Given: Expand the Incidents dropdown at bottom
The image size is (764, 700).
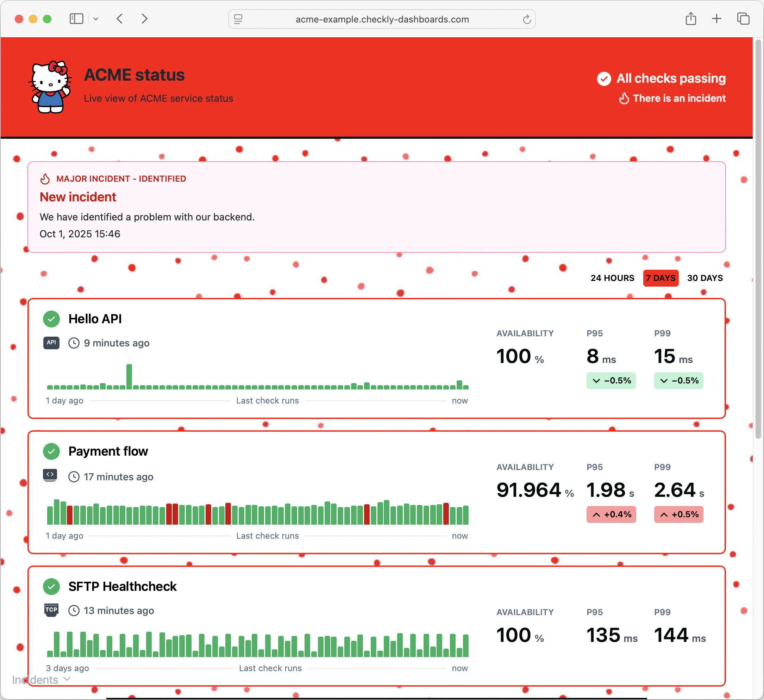Looking at the screenshot, I should [x=41, y=680].
